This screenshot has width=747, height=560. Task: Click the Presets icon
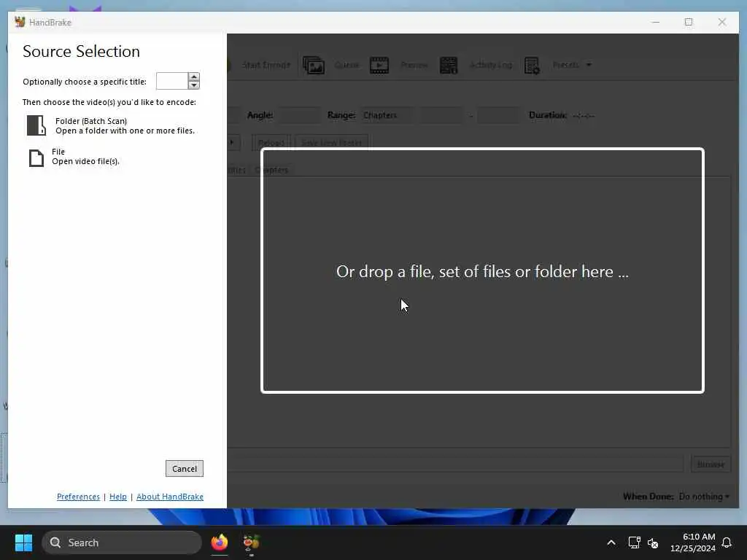(532, 65)
